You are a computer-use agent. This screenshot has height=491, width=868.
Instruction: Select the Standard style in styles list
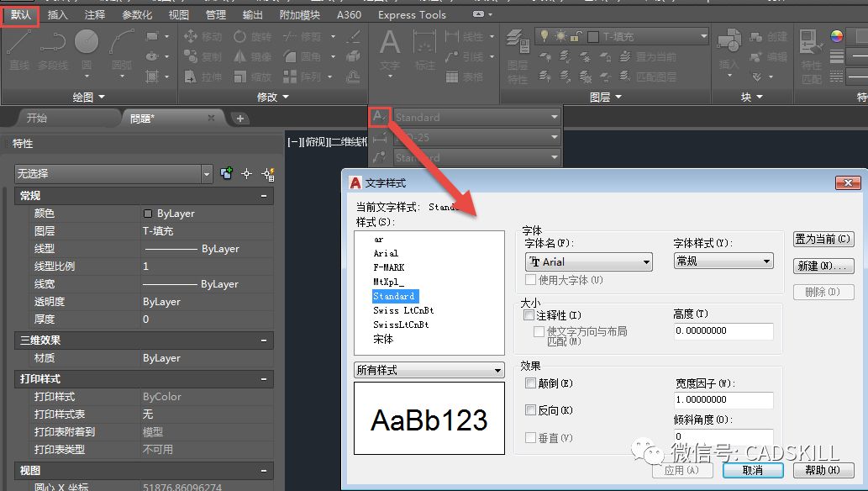point(396,296)
